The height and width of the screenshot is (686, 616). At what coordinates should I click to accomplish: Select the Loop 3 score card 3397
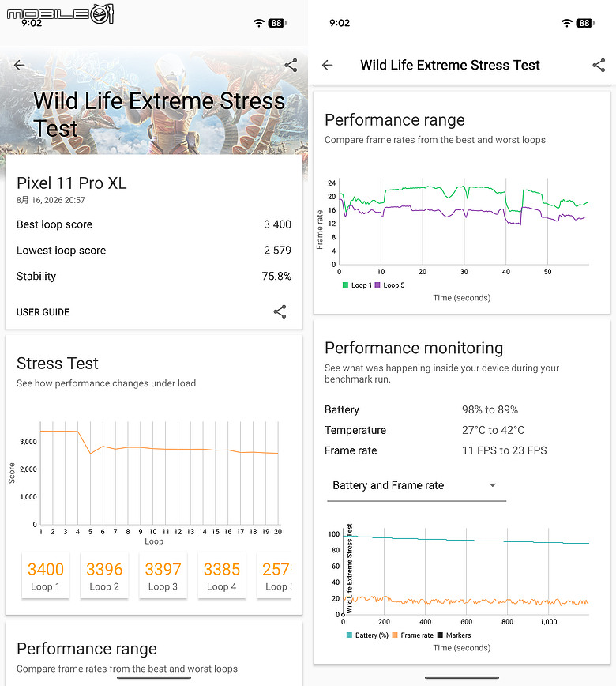coord(163,575)
